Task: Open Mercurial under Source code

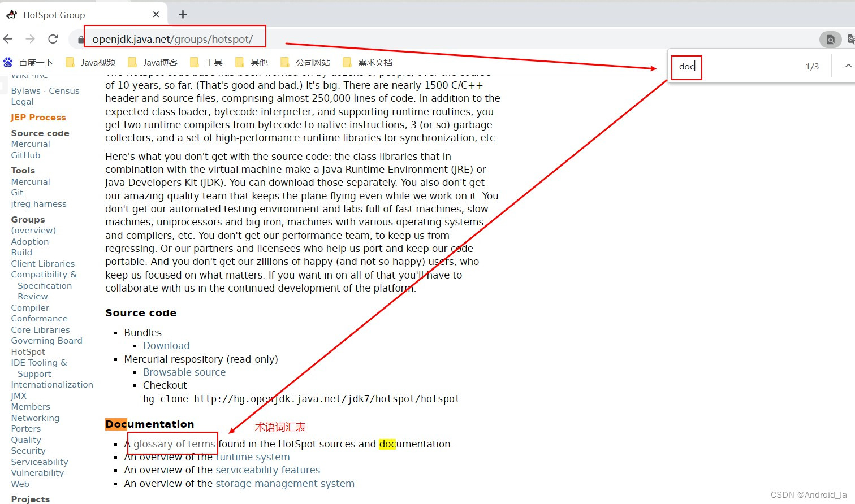Action: [x=31, y=144]
